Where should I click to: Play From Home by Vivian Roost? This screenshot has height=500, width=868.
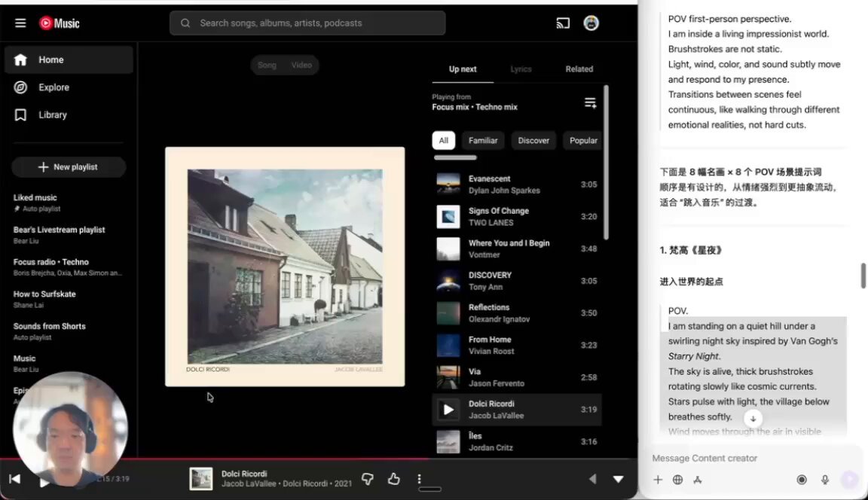click(x=516, y=345)
